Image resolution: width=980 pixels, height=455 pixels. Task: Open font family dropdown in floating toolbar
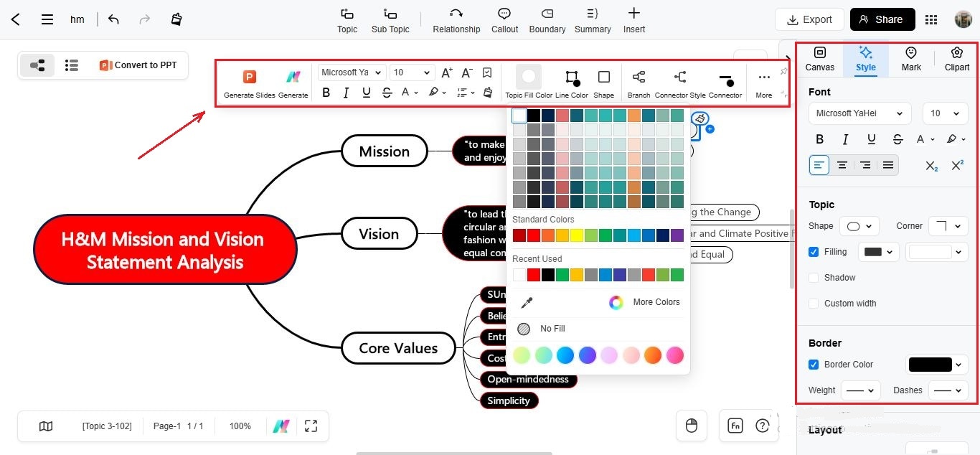coord(351,72)
